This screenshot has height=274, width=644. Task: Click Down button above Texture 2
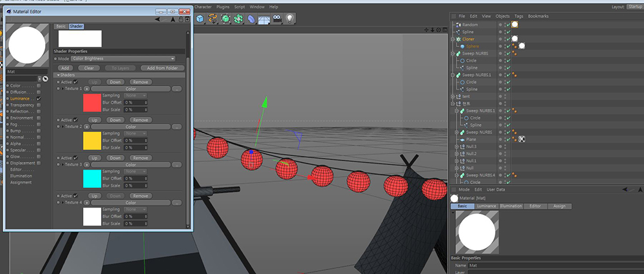[115, 120]
